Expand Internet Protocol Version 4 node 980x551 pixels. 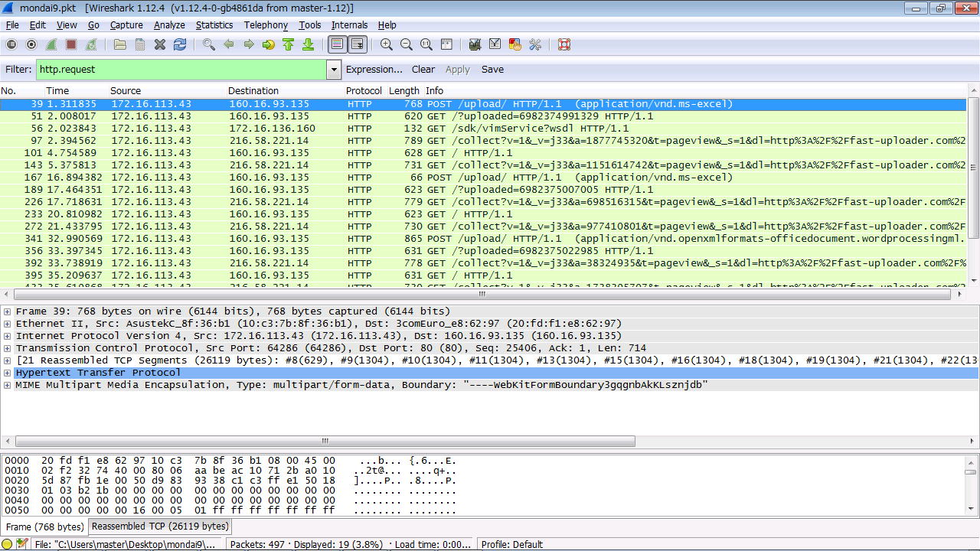click(x=8, y=336)
